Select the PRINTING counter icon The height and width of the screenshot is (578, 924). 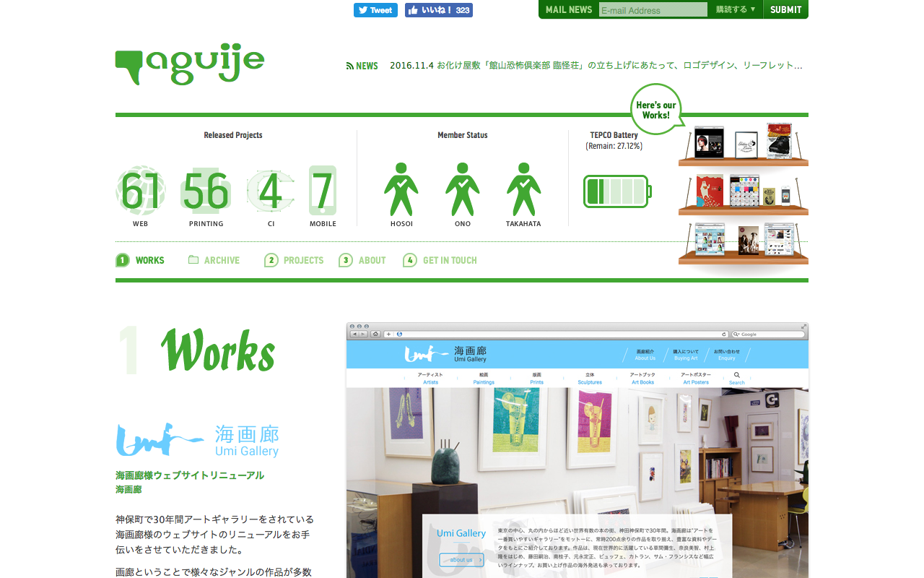(x=206, y=191)
